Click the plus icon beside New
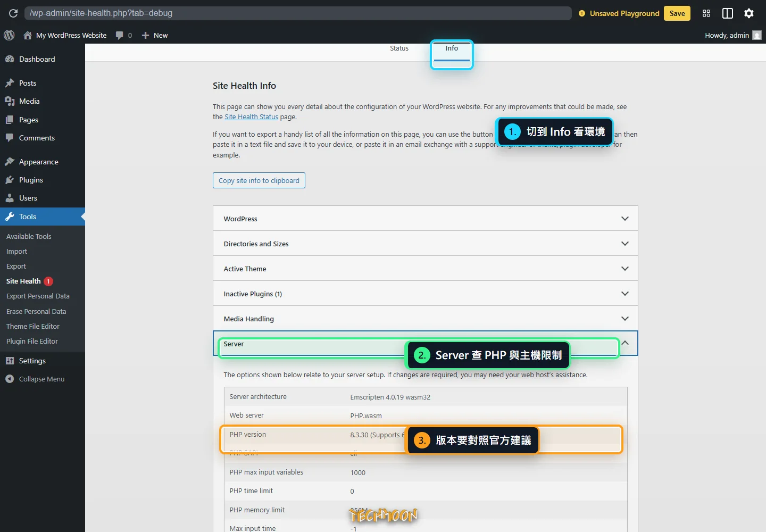 pos(145,35)
